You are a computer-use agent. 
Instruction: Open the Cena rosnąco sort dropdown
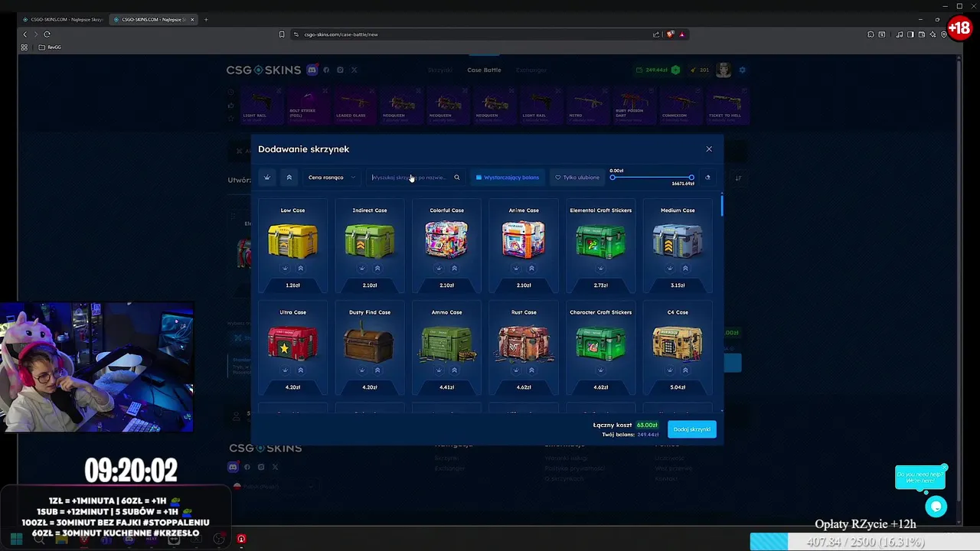pos(332,178)
